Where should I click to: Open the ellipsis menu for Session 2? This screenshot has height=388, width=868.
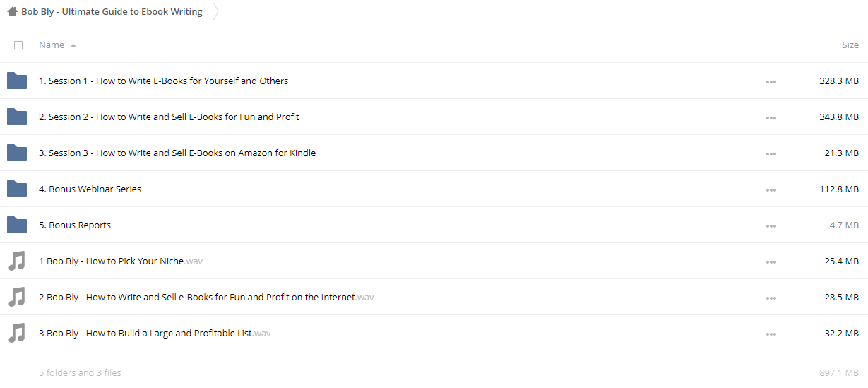tap(771, 118)
